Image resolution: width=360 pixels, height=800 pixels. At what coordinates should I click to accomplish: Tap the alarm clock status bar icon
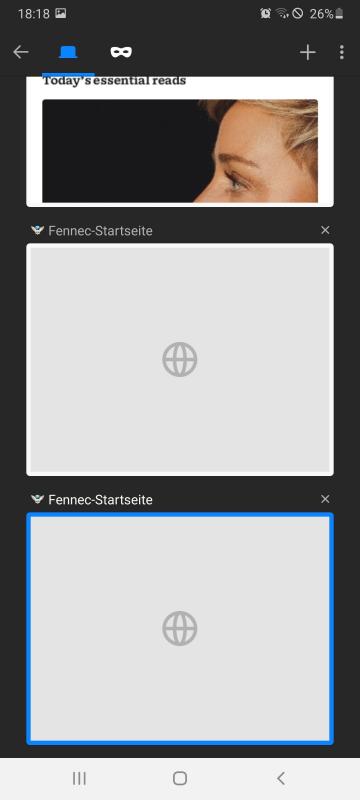pyautogui.click(x=266, y=14)
